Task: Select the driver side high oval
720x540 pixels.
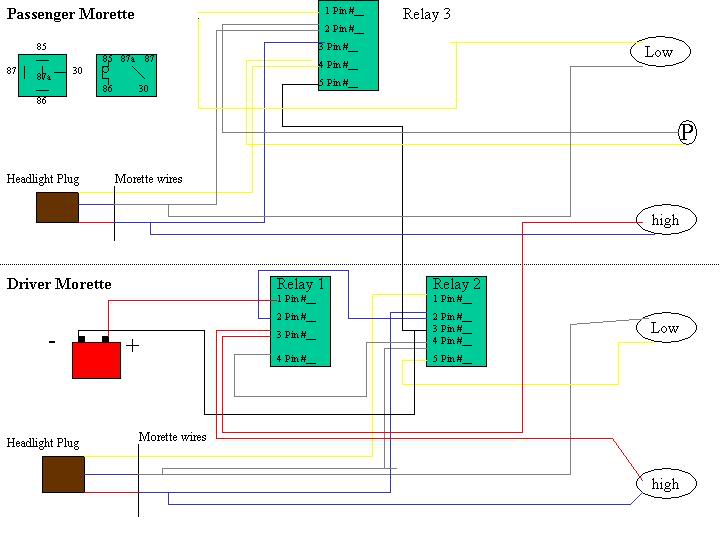Action: click(664, 484)
